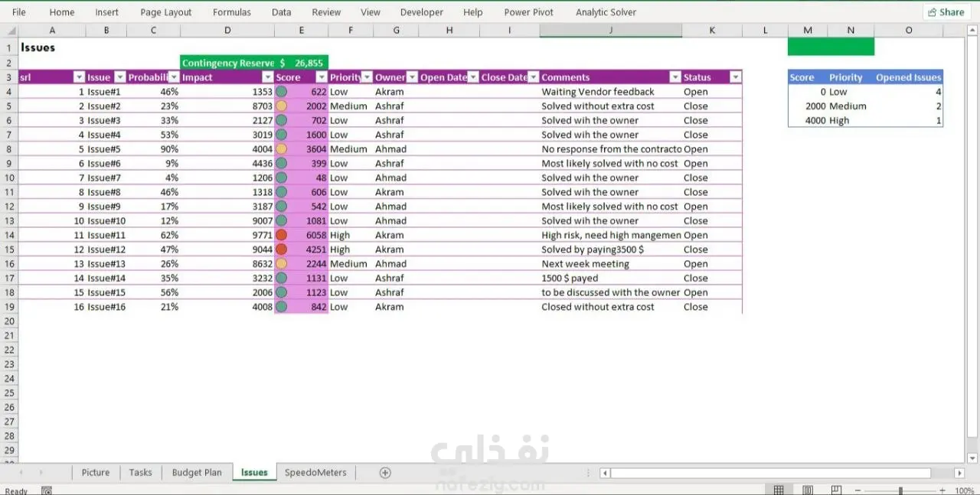Select row 14 header
This screenshot has width=980, height=495.
tap(9, 235)
